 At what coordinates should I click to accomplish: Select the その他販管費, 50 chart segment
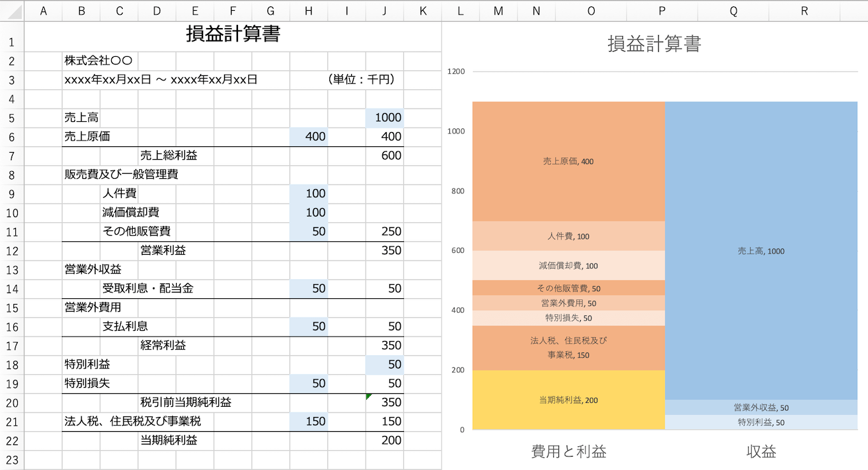pos(568,288)
